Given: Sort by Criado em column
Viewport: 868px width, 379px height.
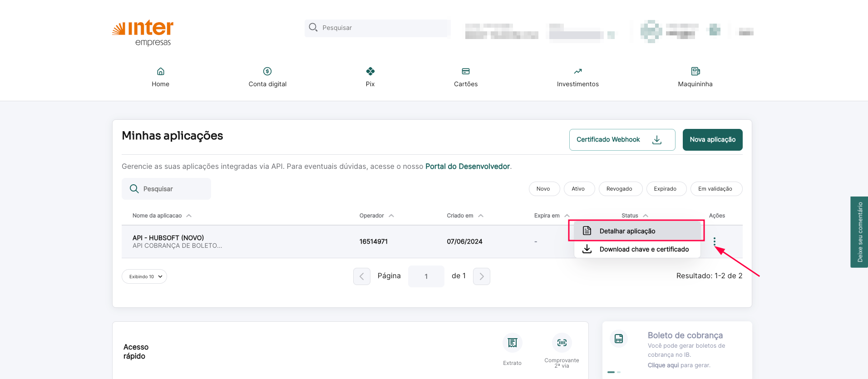Looking at the screenshot, I should tap(465, 216).
